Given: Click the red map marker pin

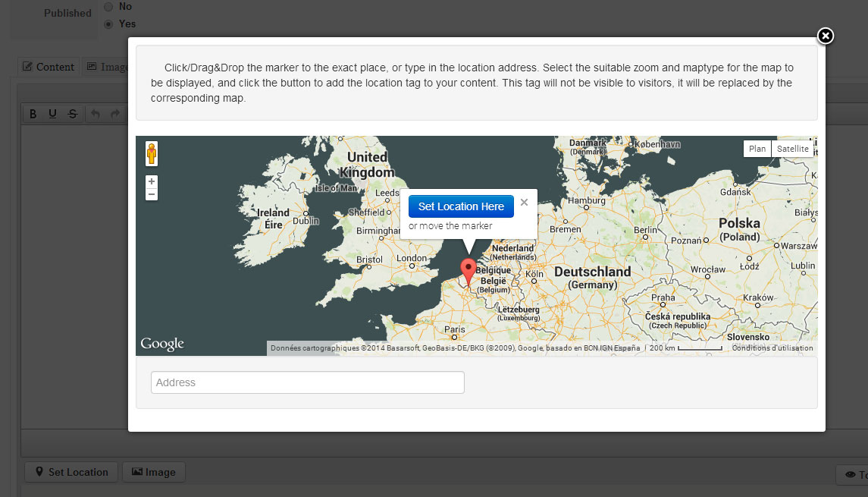Looking at the screenshot, I should point(468,272).
